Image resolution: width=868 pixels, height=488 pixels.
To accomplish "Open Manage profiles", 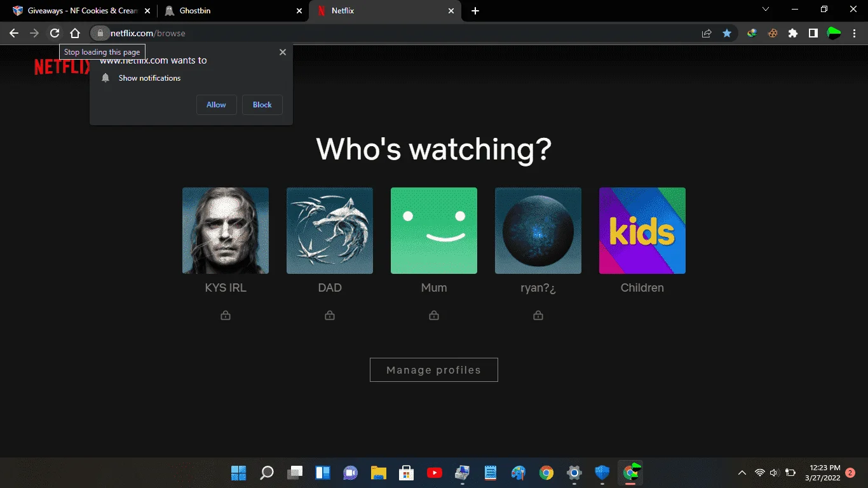I will 434,370.
